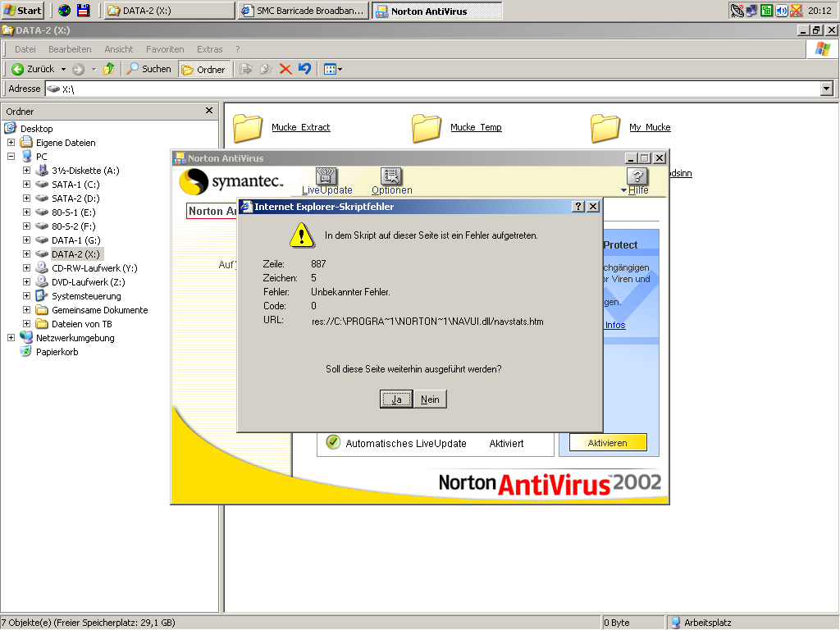Open the Datei menu
Viewport: 840px width, 630px height.
coord(25,49)
